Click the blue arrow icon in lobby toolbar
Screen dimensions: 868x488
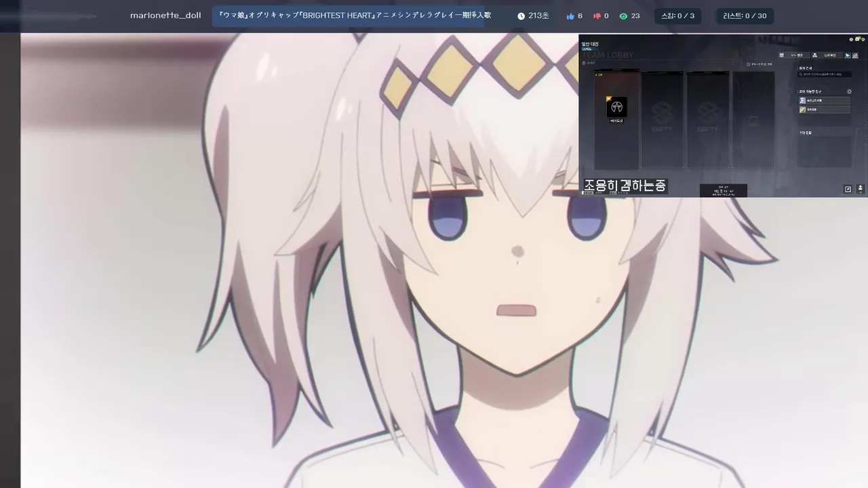coord(848,55)
